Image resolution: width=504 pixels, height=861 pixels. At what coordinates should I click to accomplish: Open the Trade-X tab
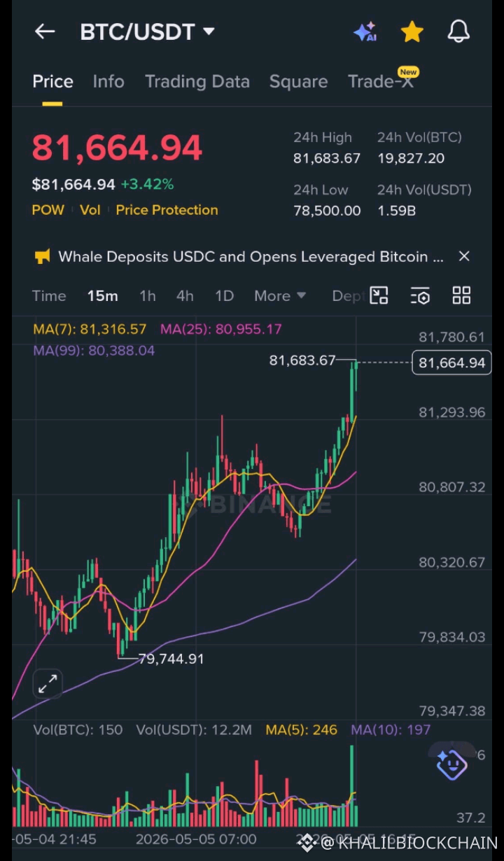[381, 82]
